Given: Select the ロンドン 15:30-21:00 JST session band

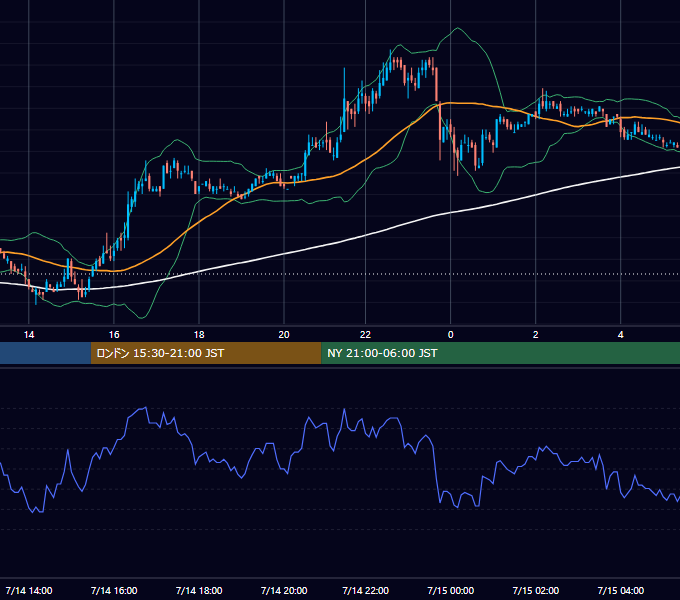Looking at the screenshot, I should (x=206, y=353).
